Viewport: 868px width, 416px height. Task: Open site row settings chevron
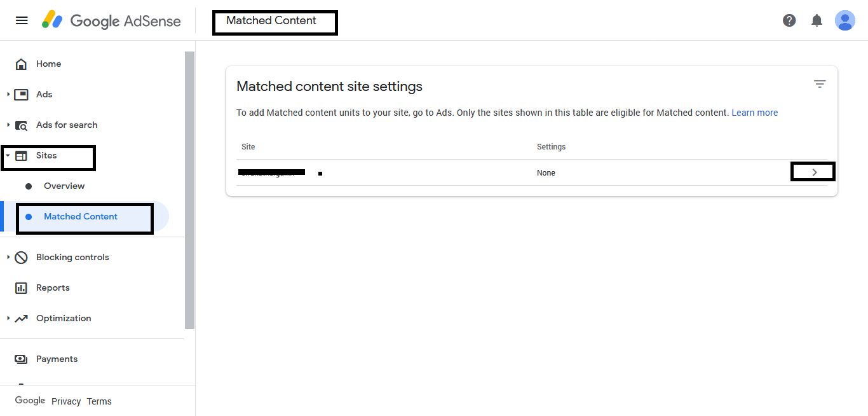[814, 172]
